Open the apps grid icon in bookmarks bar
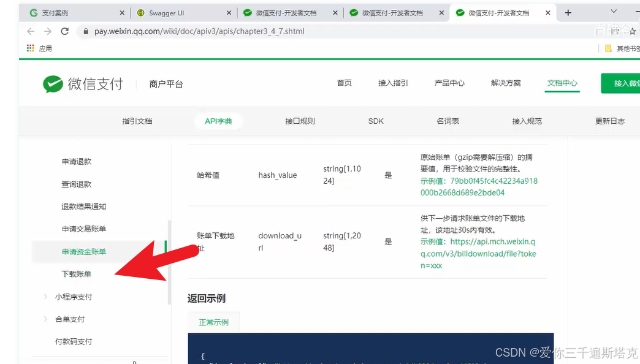 tap(30, 48)
